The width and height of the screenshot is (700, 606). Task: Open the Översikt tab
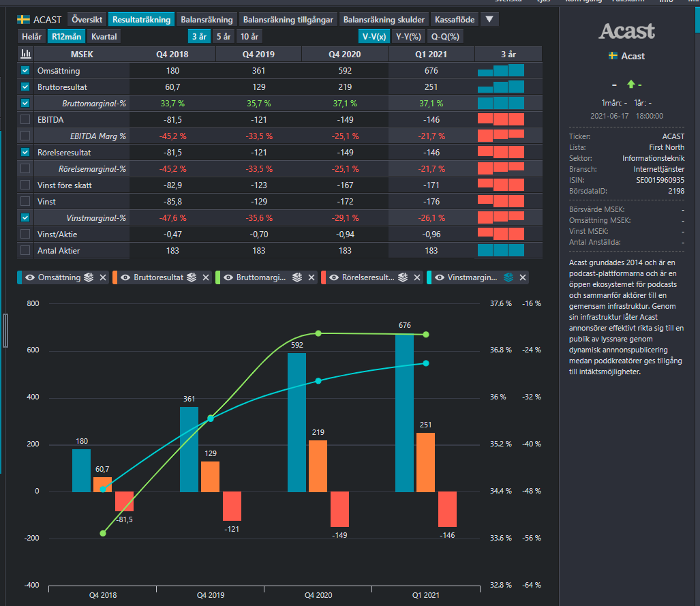point(87,19)
